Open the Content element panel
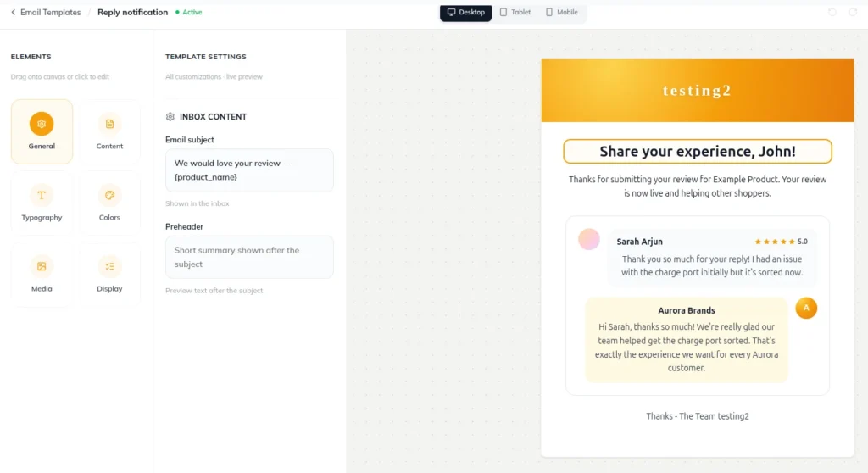868x473 pixels. 109,131
